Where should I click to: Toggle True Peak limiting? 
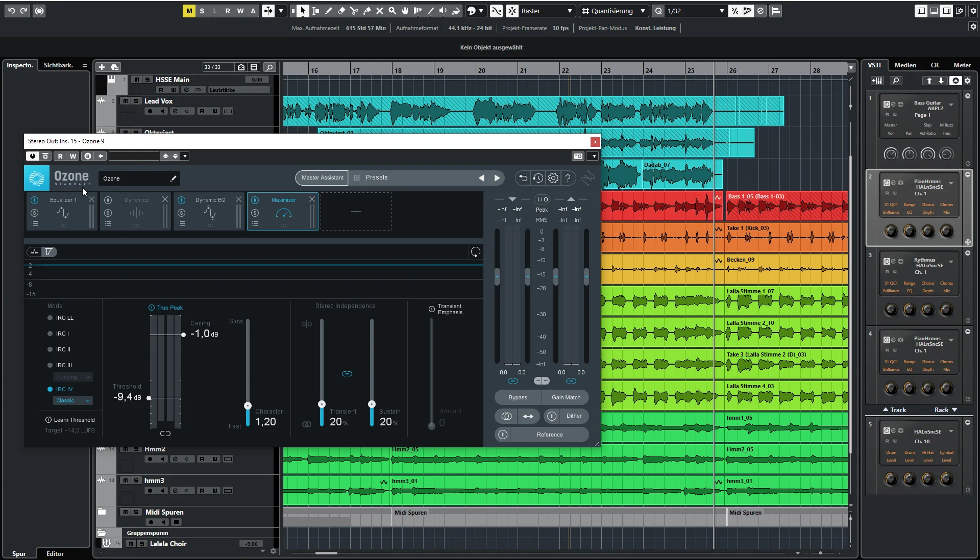click(x=152, y=308)
